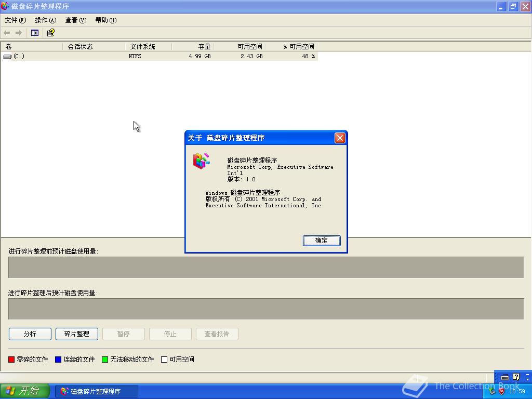Click the 容量 column header
Image resolution: width=532 pixels, height=399 pixels.
click(x=193, y=46)
